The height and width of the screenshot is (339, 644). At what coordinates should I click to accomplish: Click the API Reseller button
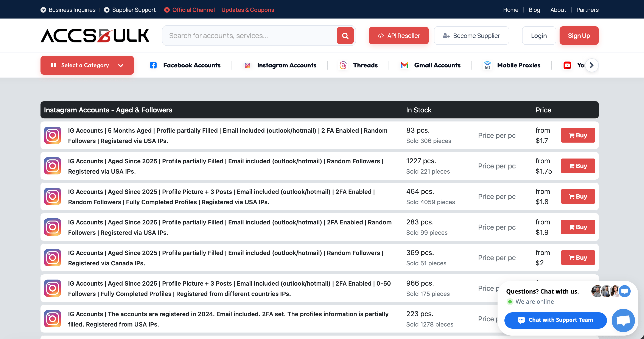point(399,36)
